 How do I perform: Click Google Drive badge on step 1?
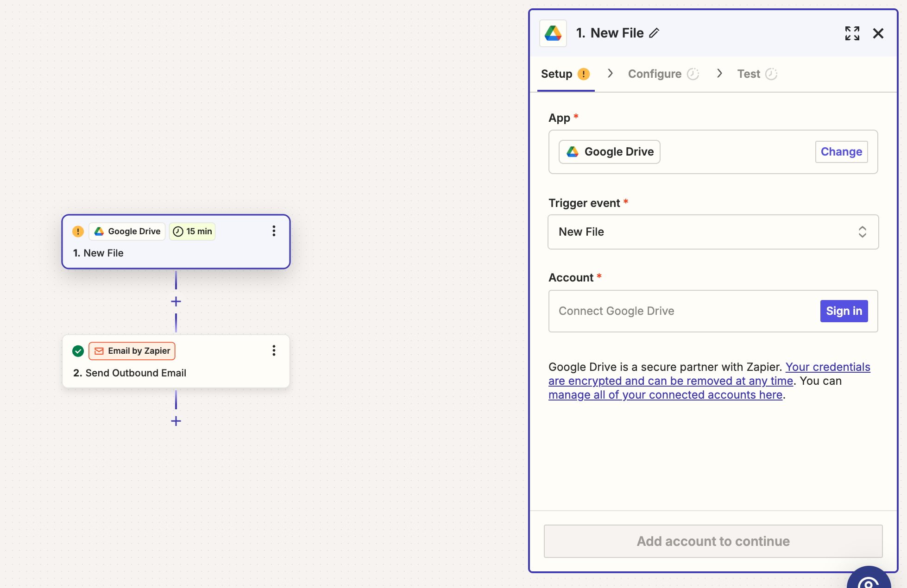click(x=127, y=231)
